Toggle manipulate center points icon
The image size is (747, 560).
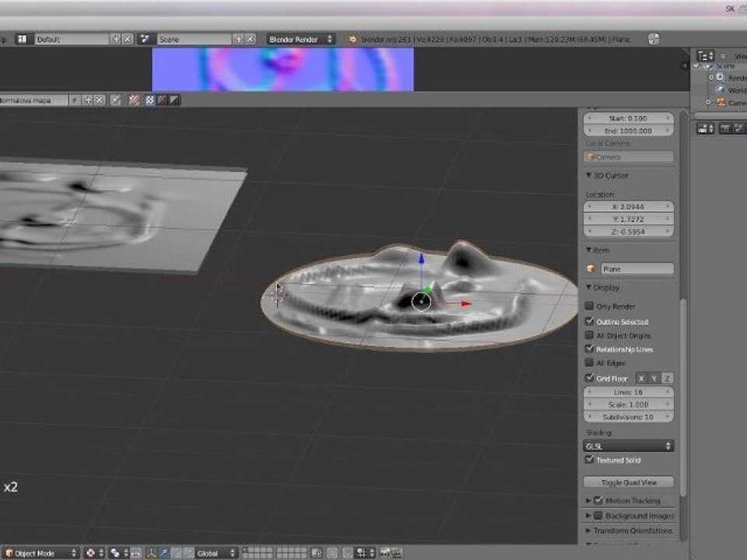click(136, 553)
